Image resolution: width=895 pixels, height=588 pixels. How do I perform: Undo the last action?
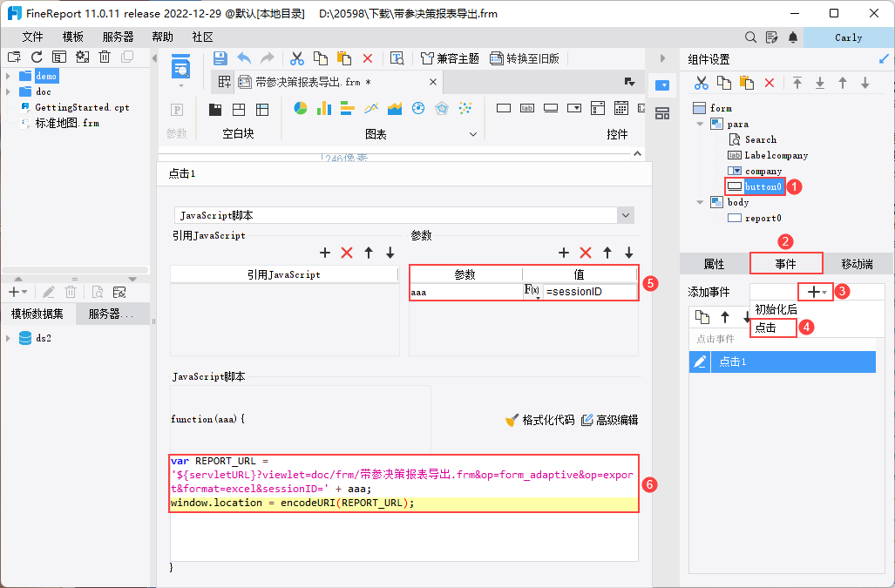point(244,58)
